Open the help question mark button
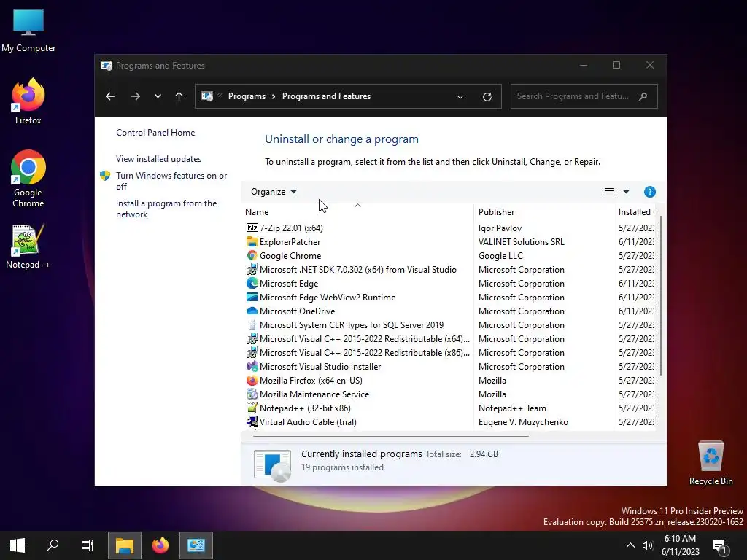This screenshot has height=560, width=747. point(649,192)
